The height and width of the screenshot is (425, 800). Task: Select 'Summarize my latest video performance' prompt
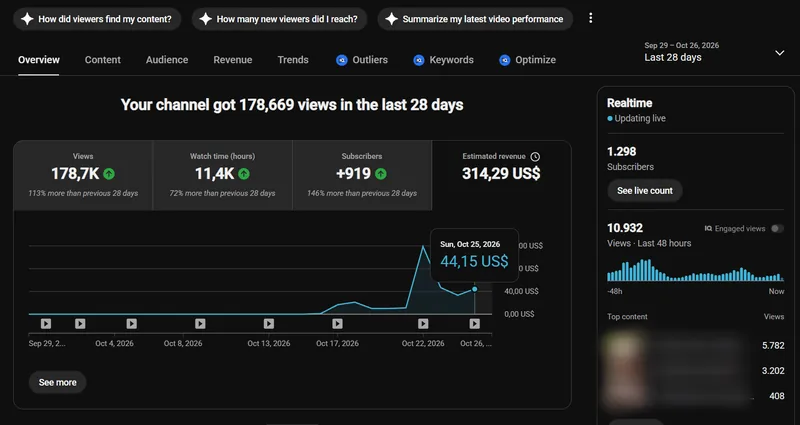(475, 19)
